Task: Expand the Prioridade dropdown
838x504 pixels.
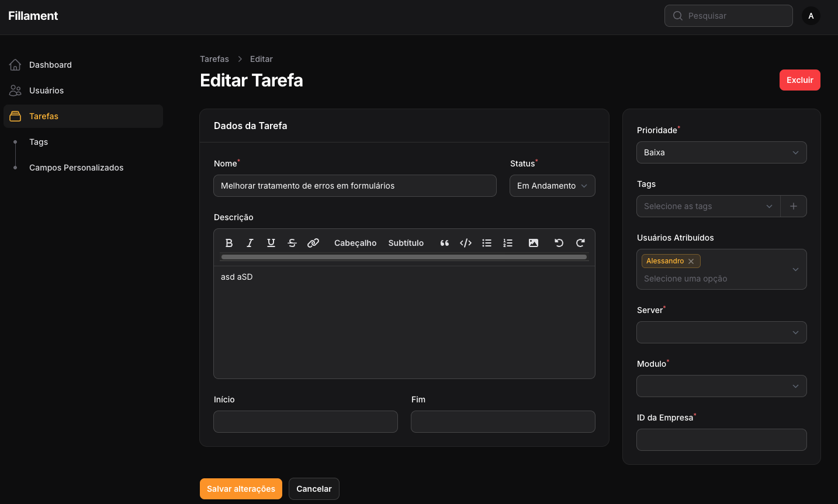Action: tap(721, 152)
